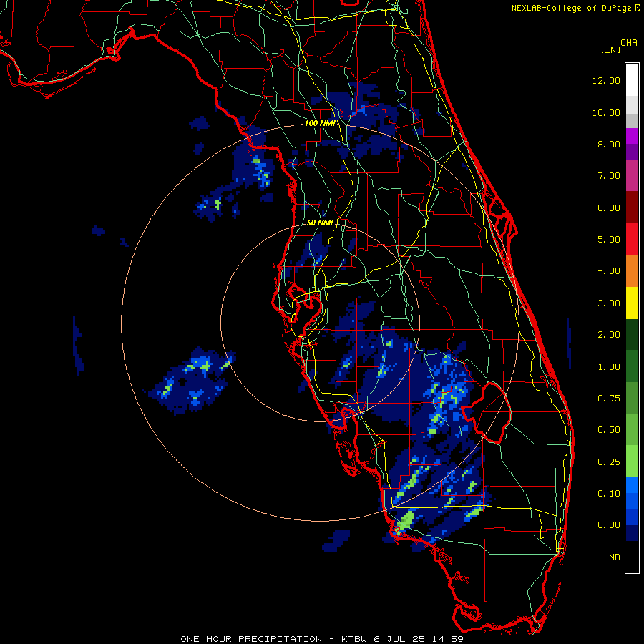This screenshot has height=644, width=644.
Task: Click the 12.00 legend value
Action: tap(606, 80)
